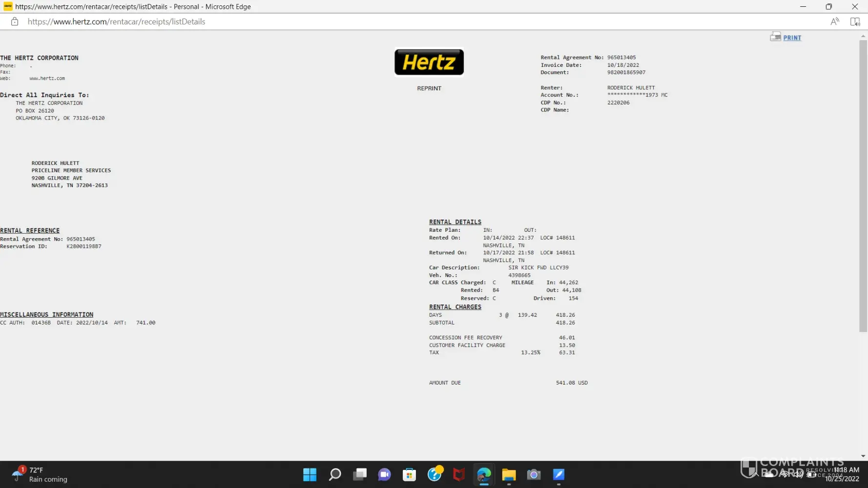Select the authorization AMT 741.00
This screenshot has height=488, width=868.
(145, 323)
